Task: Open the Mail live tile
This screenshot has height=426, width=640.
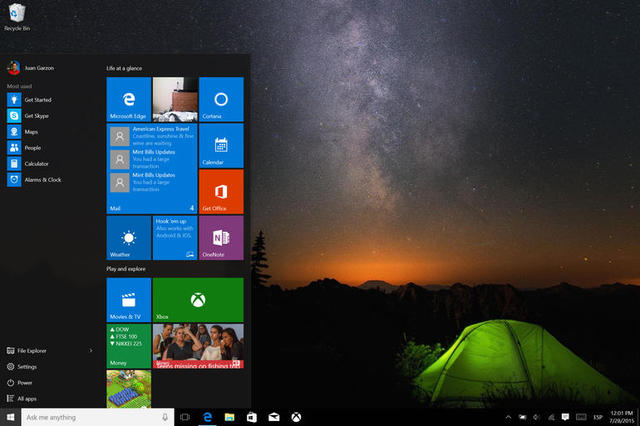Action: (x=152, y=169)
